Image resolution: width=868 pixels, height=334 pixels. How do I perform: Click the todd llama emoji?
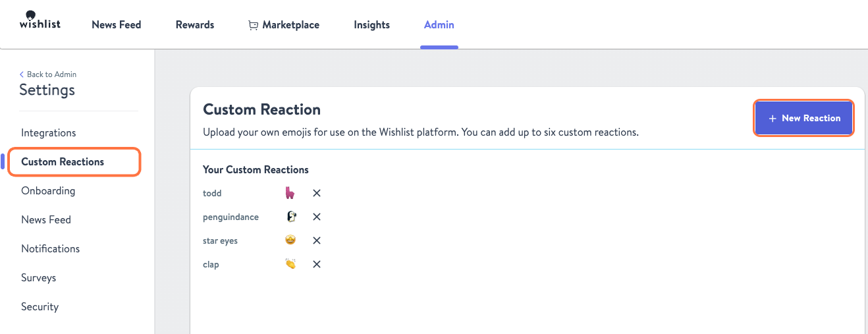tap(290, 193)
